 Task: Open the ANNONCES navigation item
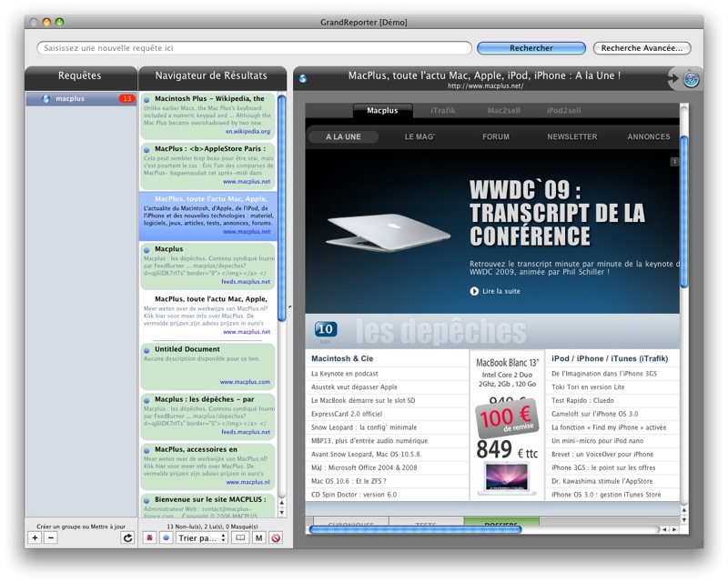pyautogui.click(x=649, y=137)
